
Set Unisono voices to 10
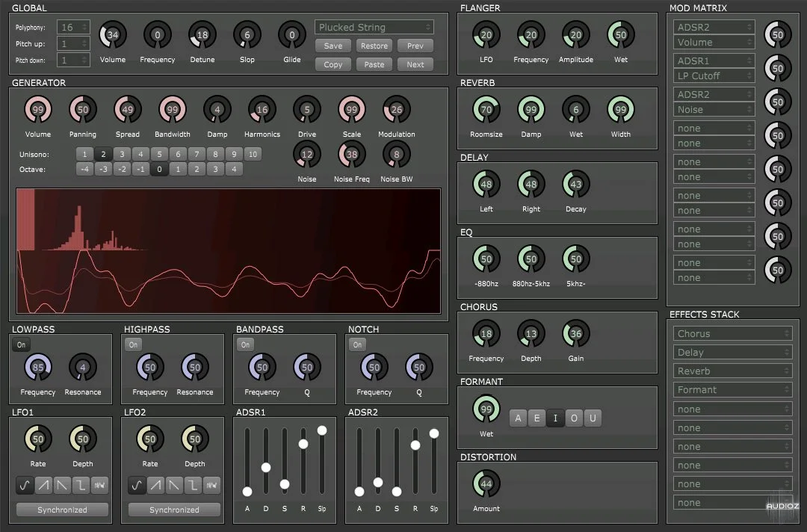tap(253, 154)
